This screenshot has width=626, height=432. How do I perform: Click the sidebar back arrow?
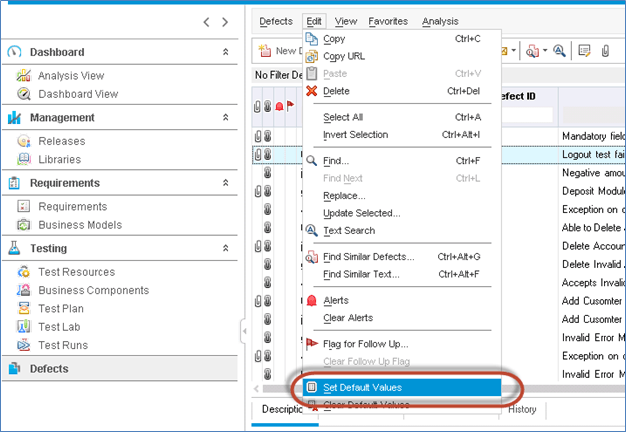point(207,21)
